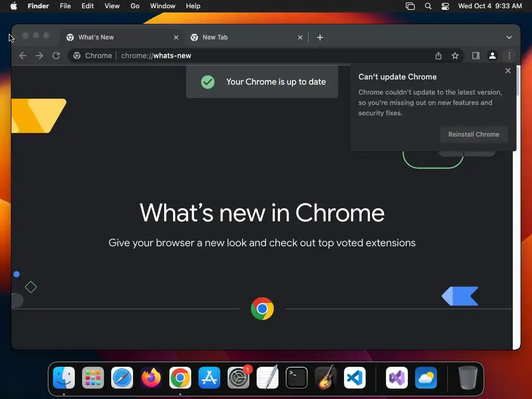
Task: Open Control Center icon
Action: (x=445, y=6)
